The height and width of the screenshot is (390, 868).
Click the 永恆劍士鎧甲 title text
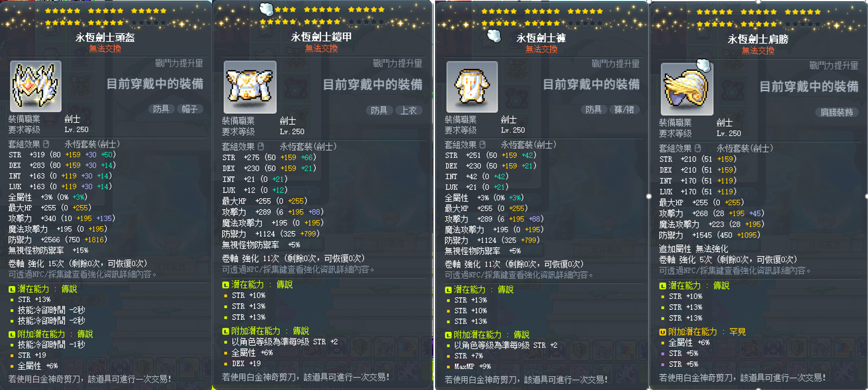[321, 37]
